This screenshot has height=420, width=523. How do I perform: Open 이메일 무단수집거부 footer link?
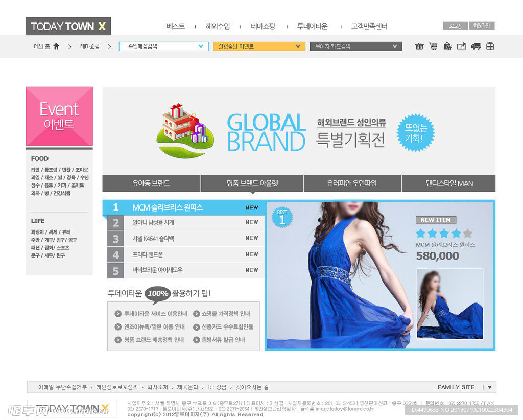pos(62,387)
